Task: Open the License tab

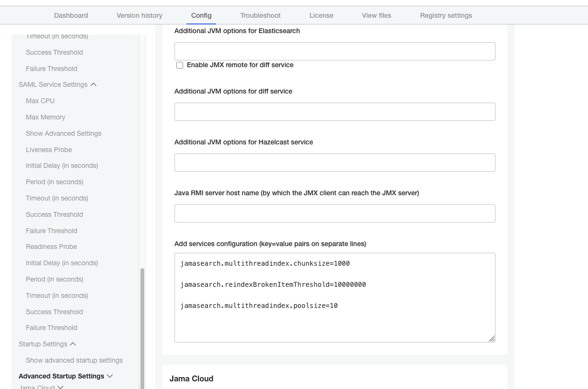Action: (x=321, y=15)
